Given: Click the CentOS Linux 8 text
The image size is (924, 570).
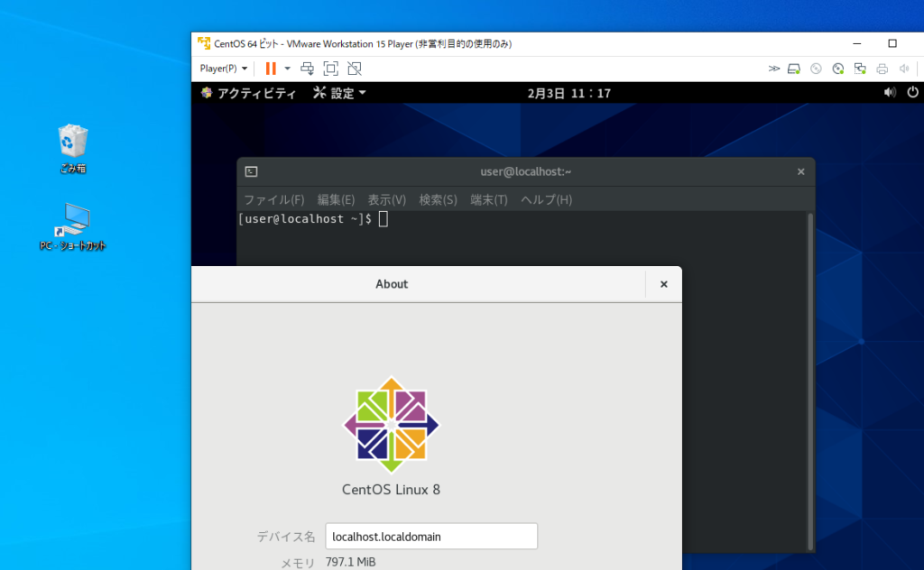Looking at the screenshot, I should click(392, 490).
